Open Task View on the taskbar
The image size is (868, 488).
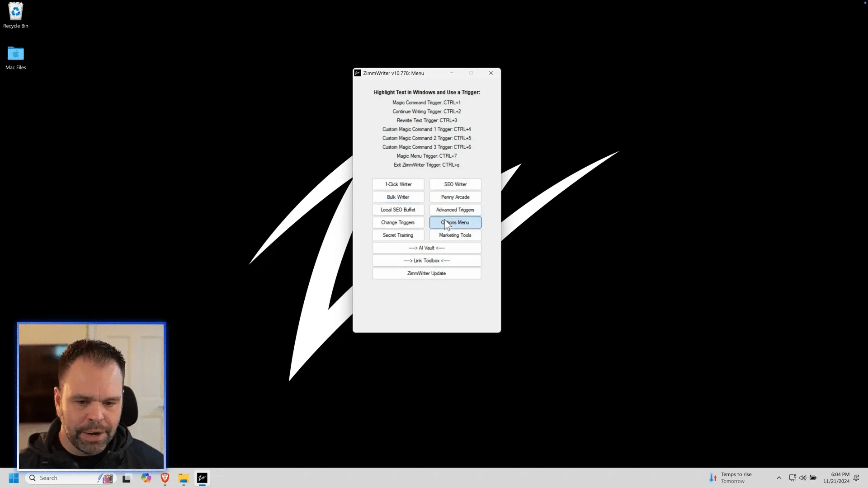click(127, 478)
